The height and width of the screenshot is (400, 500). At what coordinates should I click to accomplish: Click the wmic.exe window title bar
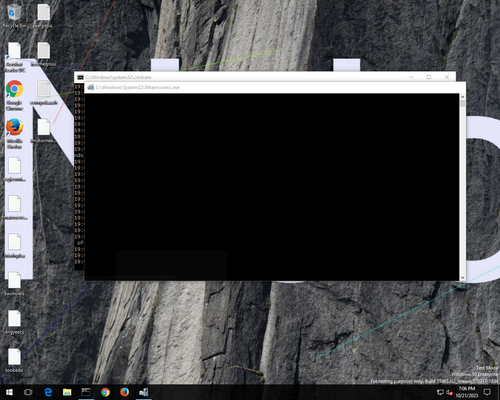click(275, 87)
